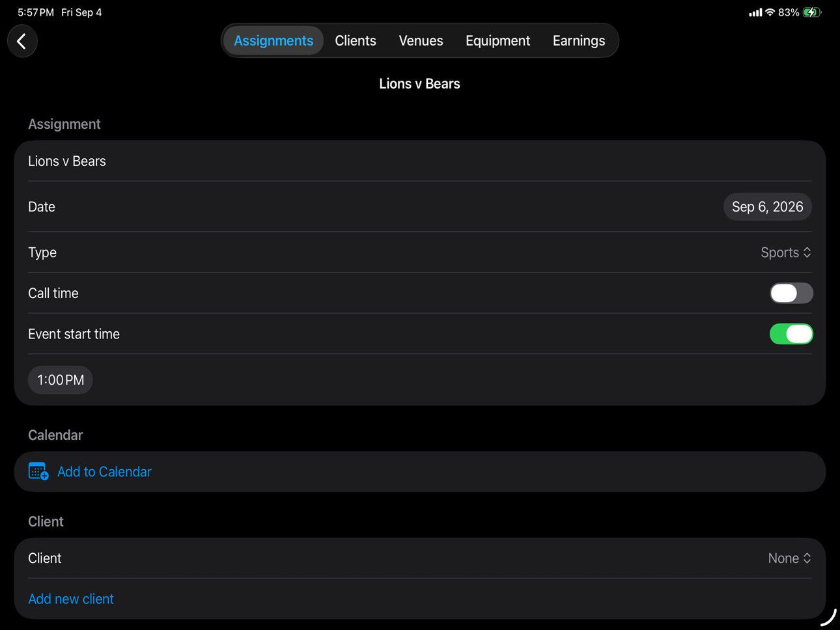Tap the 83% battery percentage text
This screenshot has height=630, width=840.
(x=789, y=12)
